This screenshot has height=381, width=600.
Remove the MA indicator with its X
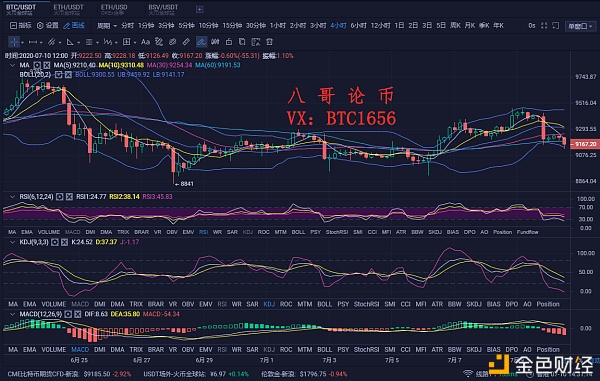coord(47,65)
